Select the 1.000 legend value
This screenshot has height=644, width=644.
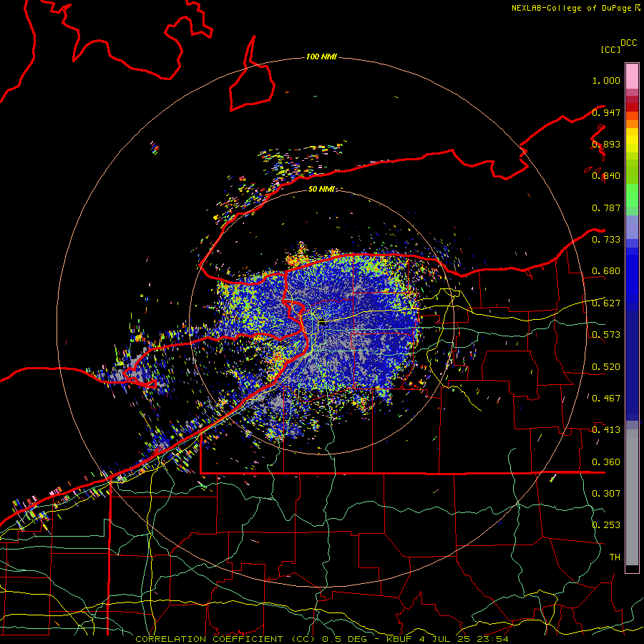coord(606,80)
